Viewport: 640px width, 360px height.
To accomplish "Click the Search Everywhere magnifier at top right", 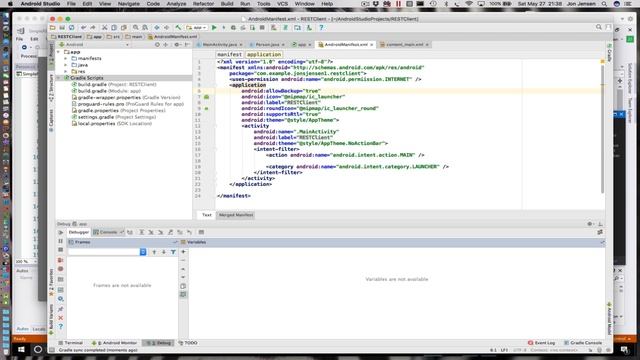I will point(599,27).
